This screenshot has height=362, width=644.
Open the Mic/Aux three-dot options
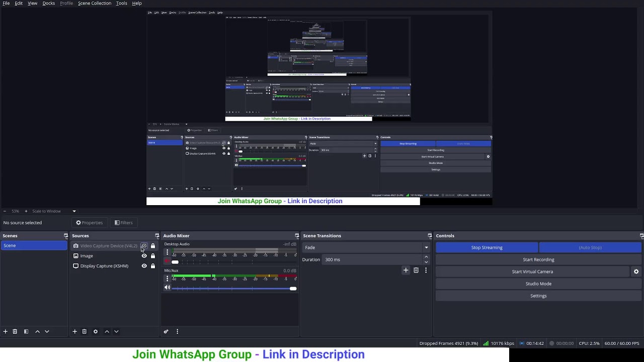pos(167,279)
